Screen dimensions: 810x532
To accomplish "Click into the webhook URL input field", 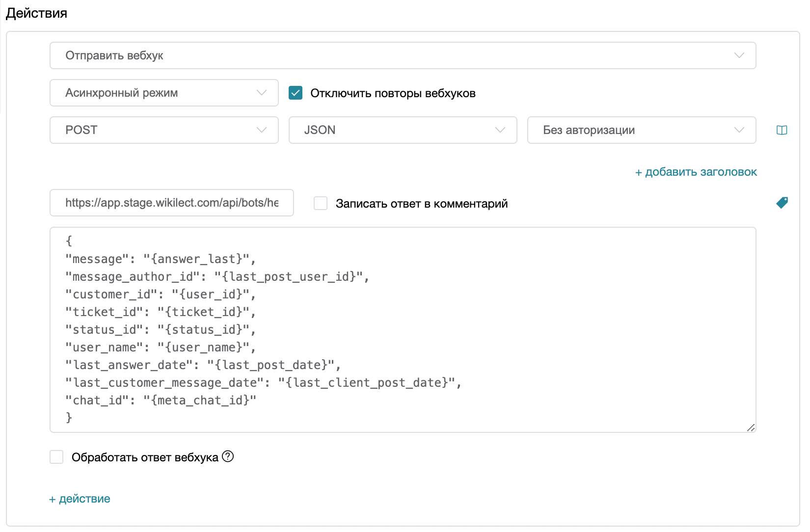I will click(171, 203).
